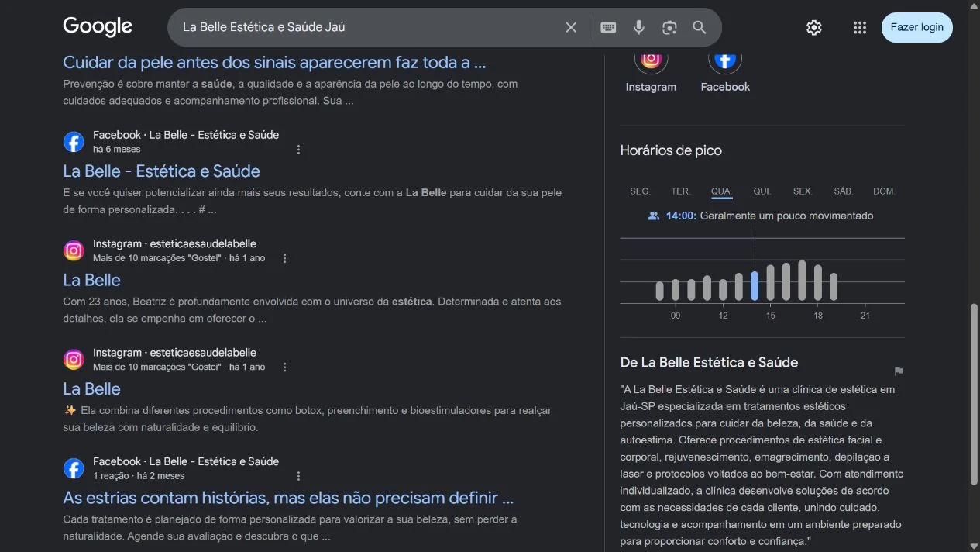Open more options for the botox Instagram result

pos(284,367)
